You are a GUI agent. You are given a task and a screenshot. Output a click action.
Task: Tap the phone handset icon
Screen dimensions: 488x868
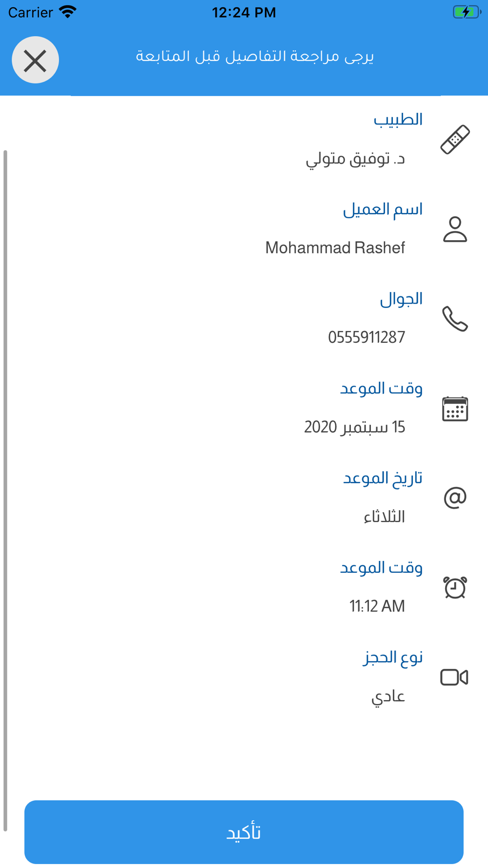[x=455, y=319]
